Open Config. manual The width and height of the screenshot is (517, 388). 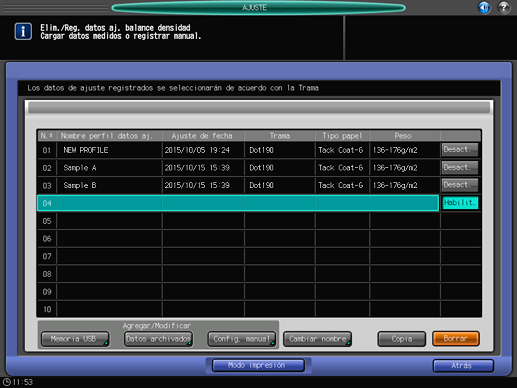point(242,339)
